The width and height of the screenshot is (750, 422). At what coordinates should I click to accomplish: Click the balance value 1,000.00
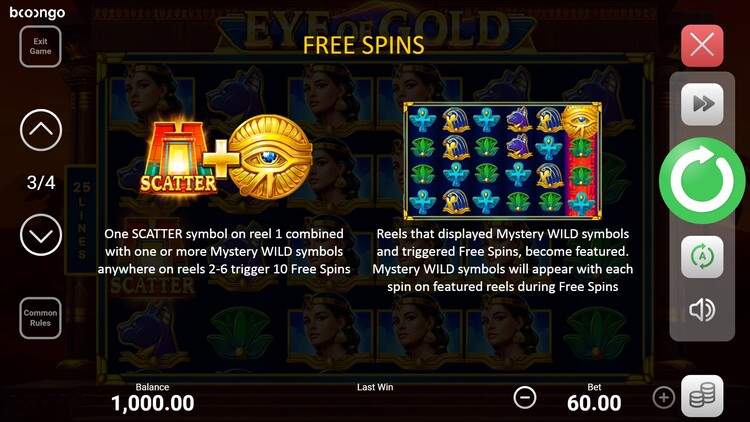coord(153,403)
